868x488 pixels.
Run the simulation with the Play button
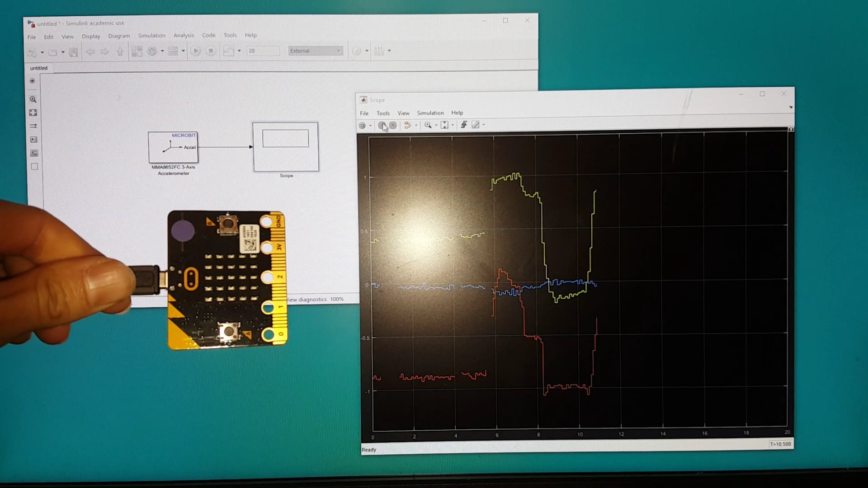point(196,51)
